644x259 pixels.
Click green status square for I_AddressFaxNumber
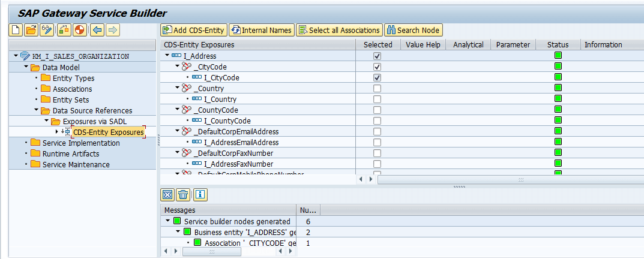pos(558,163)
